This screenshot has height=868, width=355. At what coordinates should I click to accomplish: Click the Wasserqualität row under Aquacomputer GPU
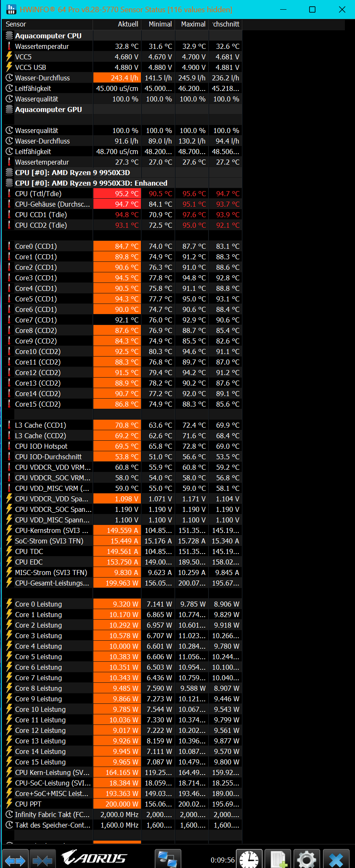coord(122,130)
